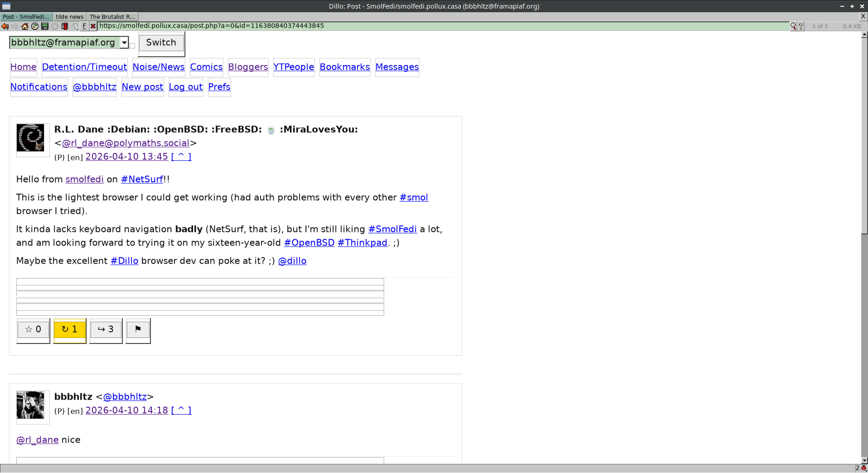This screenshot has height=473, width=868.
Task: Clear the URL with the red X icon
Action: 93,26
